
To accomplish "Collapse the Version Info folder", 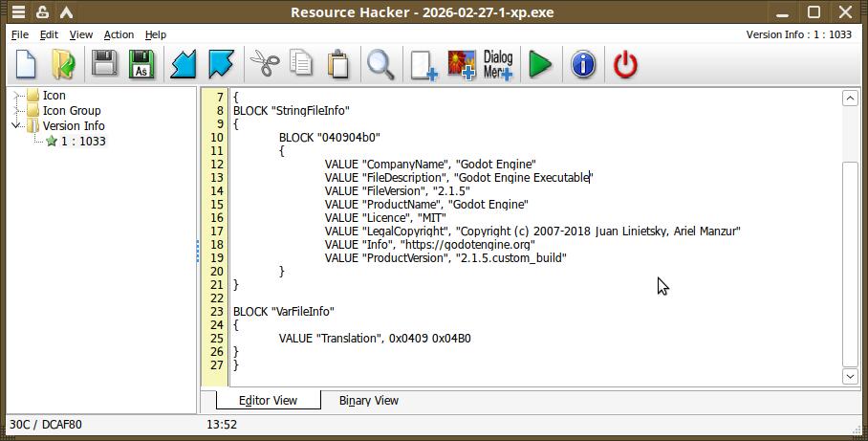I will 16,125.
